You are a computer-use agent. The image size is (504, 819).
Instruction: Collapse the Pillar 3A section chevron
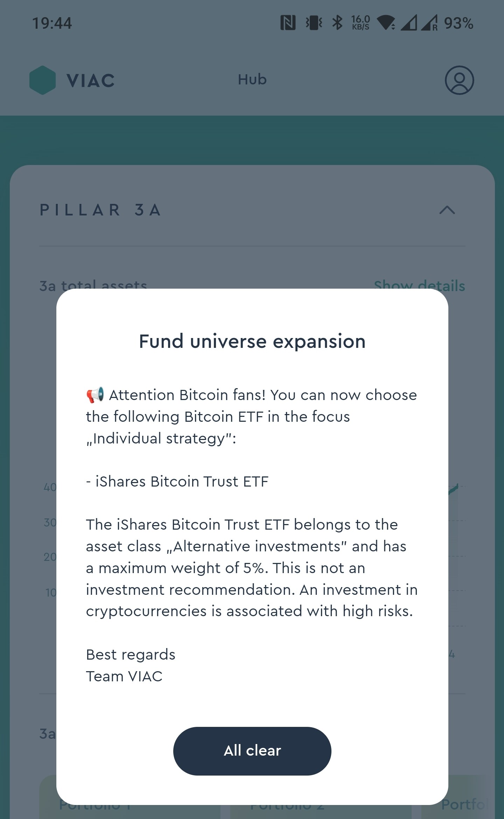(447, 210)
